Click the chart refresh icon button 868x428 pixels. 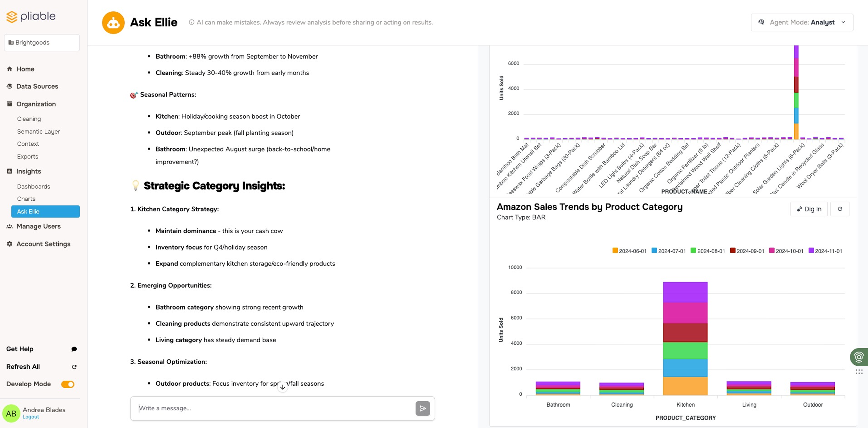tap(840, 209)
